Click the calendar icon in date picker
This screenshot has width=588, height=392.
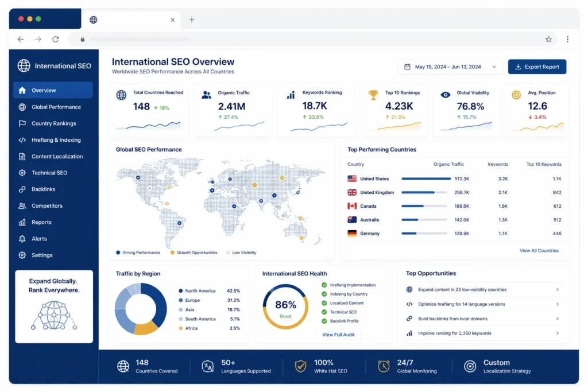click(x=407, y=67)
